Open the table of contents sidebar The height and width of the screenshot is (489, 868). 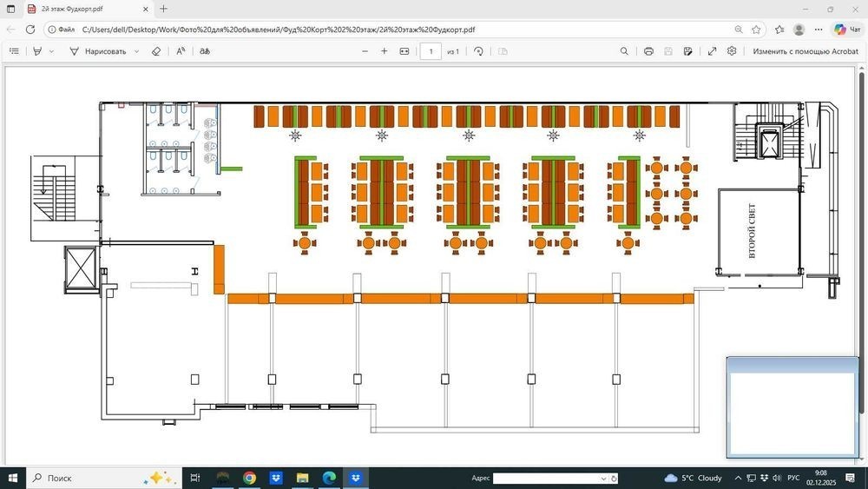(x=14, y=51)
